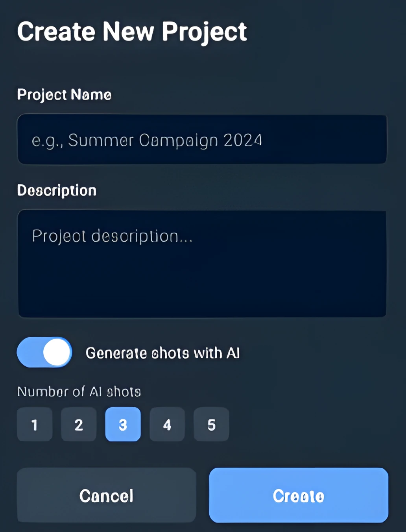
Task: Click the Generate shots with AI label text
Action: pos(163,353)
